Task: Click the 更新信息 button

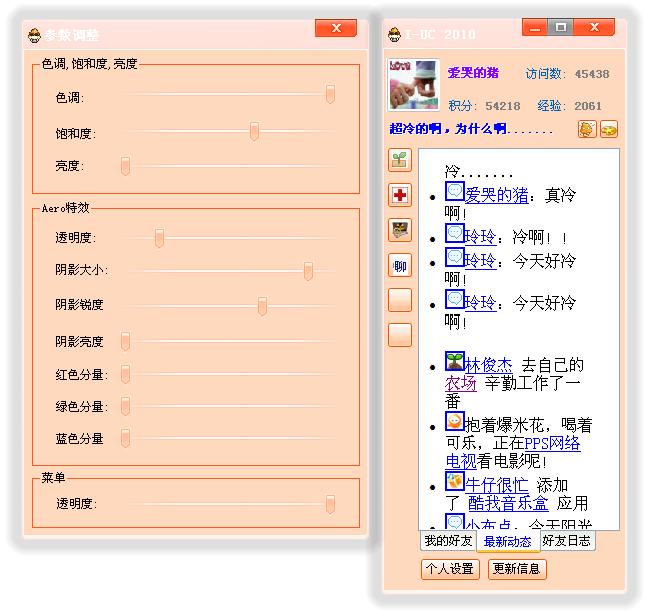Action: click(x=517, y=569)
